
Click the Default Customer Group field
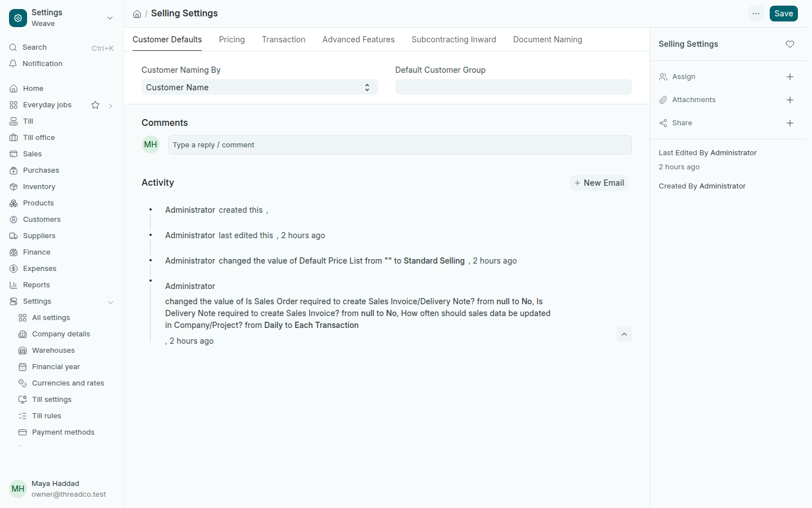pos(514,87)
